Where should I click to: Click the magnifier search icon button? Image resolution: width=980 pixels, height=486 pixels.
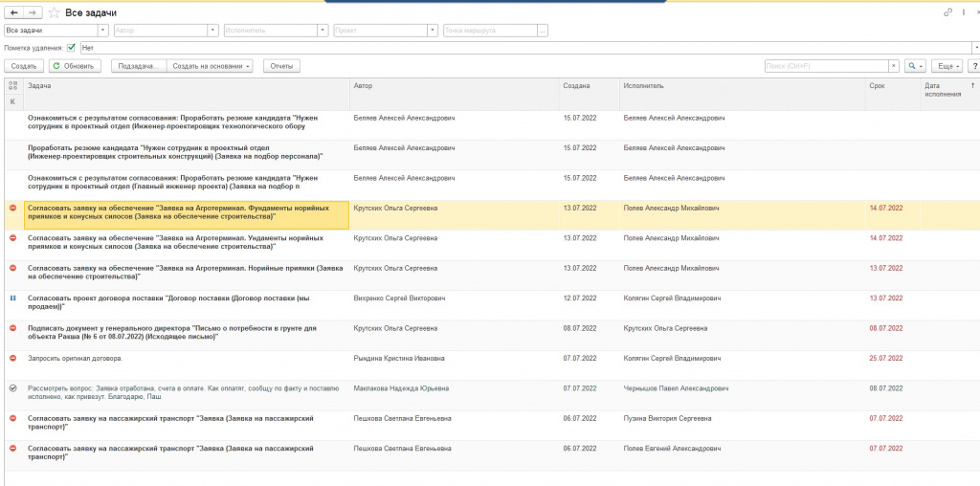[x=915, y=66]
